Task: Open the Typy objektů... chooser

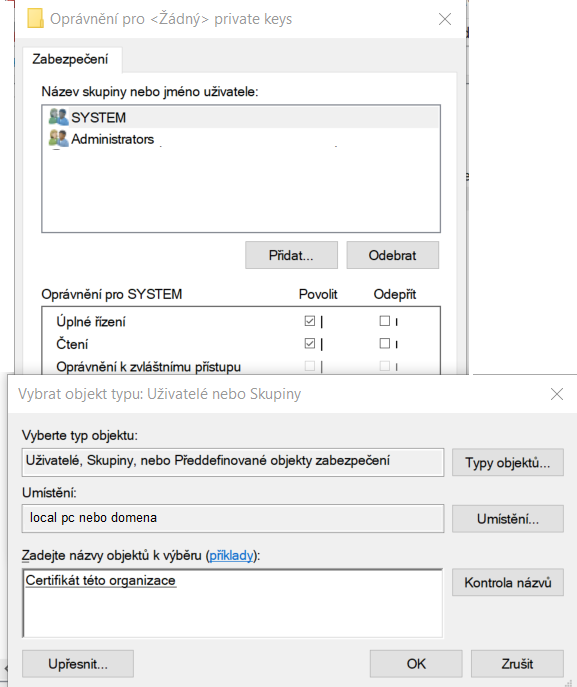Action: pyautogui.click(x=508, y=462)
